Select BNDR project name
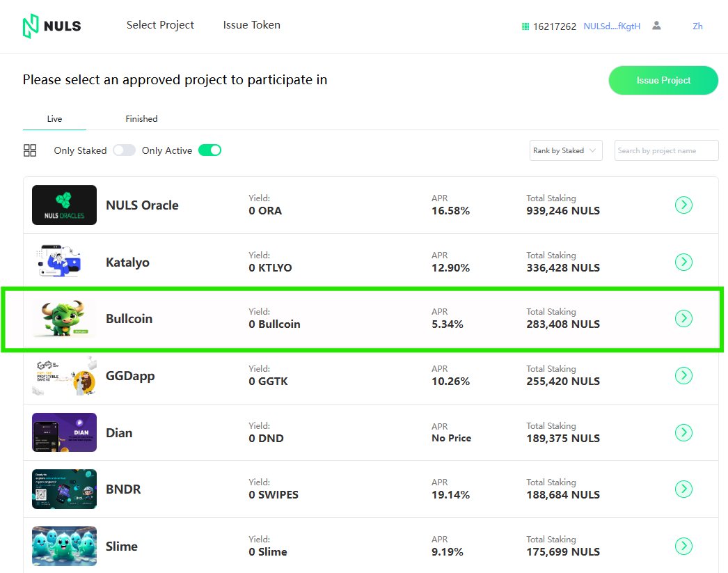This screenshot has height=573, width=728. point(123,489)
